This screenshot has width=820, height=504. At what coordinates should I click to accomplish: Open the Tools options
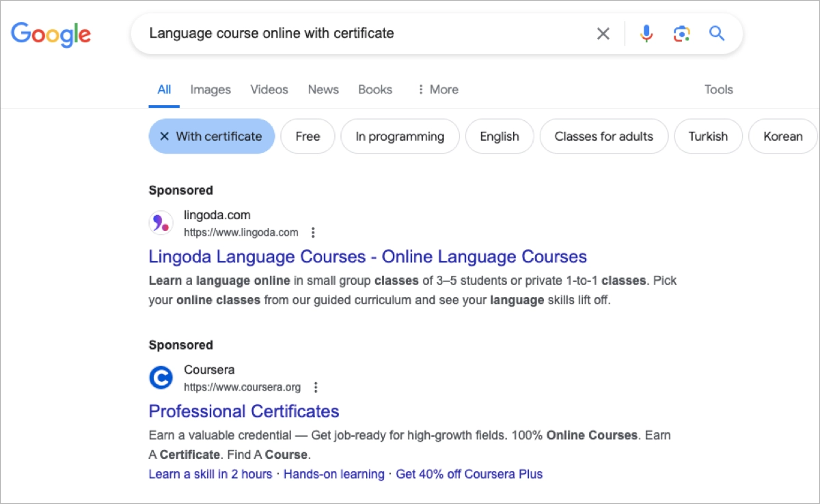(718, 89)
